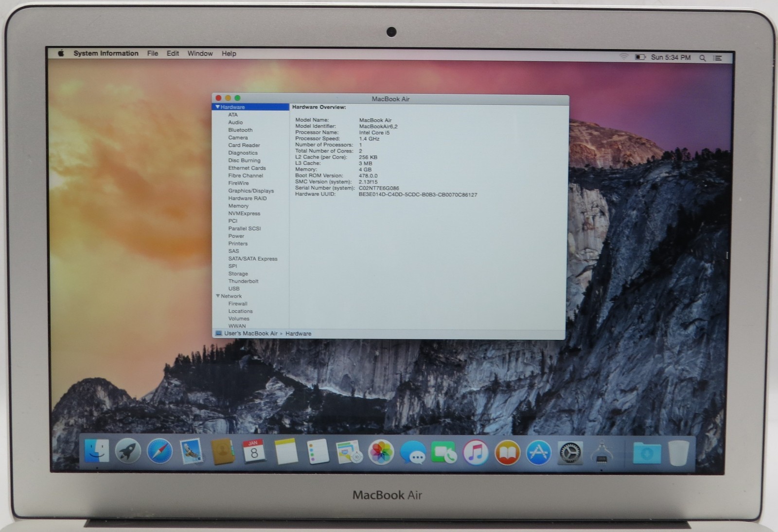
Task: Select ATA in the sidebar
Action: [233, 115]
